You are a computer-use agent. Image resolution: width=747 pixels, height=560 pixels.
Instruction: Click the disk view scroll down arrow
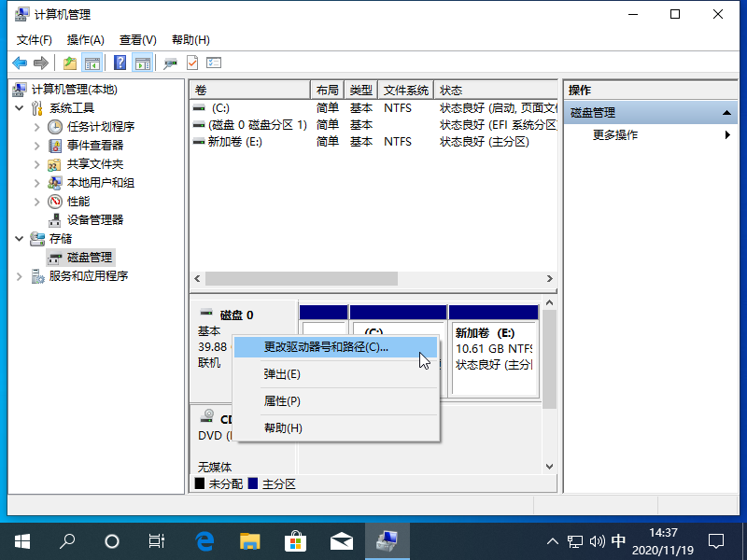[549, 467]
